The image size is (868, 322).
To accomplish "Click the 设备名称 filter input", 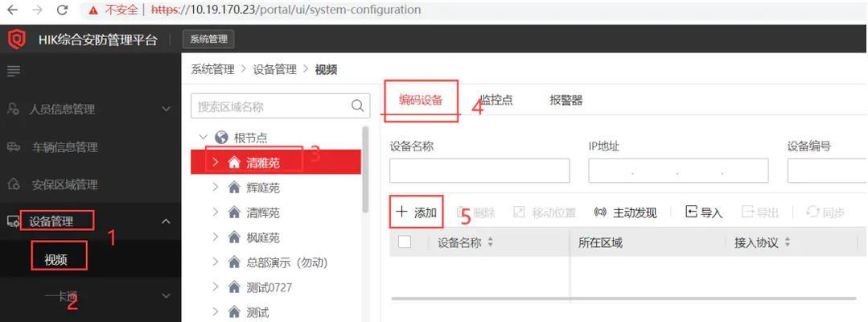I will pyautogui.click(x=479, y=171).
